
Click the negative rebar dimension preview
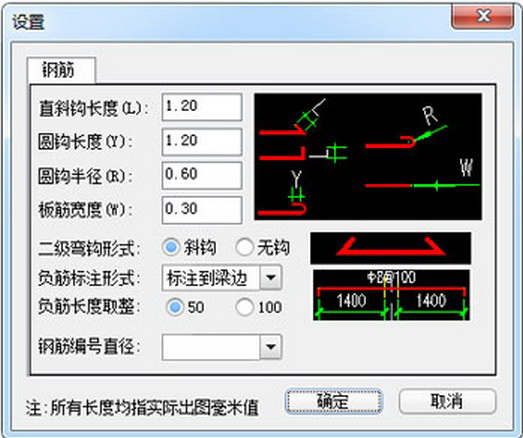coord(391,295)
